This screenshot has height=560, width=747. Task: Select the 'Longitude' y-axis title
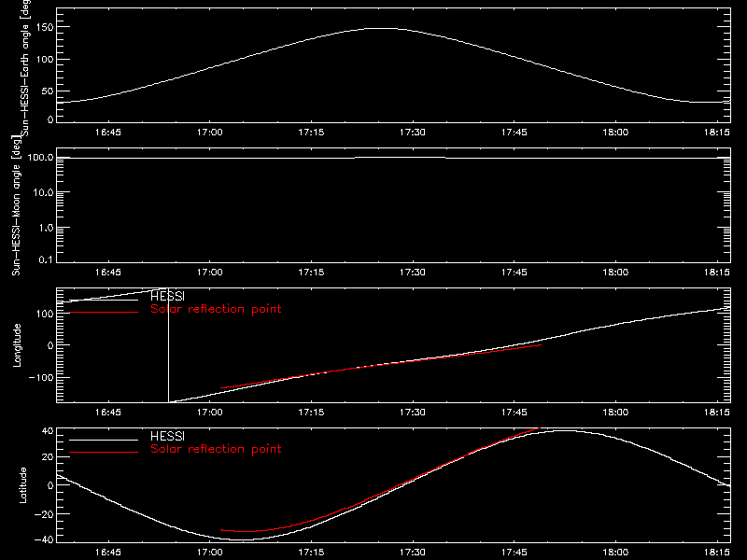click(x=17, y=345)
